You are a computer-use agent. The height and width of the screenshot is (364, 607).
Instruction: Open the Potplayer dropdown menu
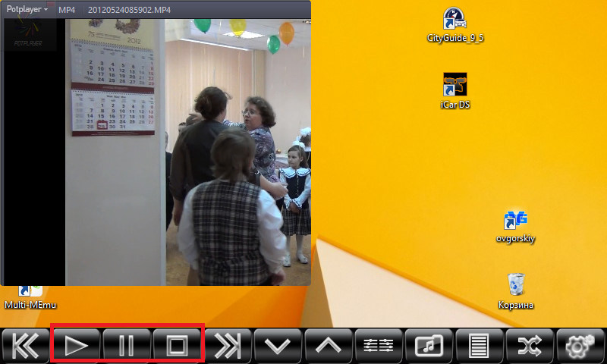point(27,9)
